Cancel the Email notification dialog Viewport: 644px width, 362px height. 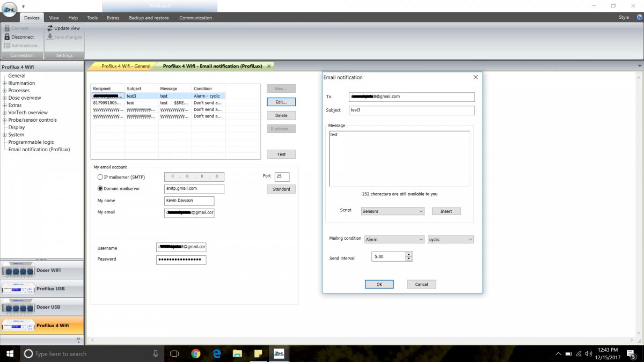[421, 284]
